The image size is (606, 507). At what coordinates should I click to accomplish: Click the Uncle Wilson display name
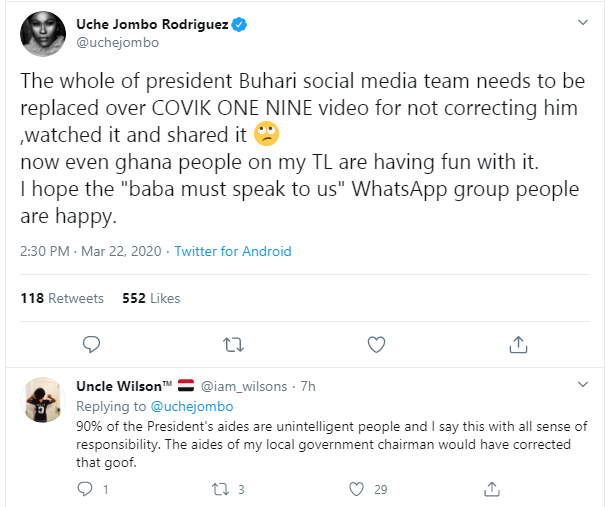coord(124,386)
